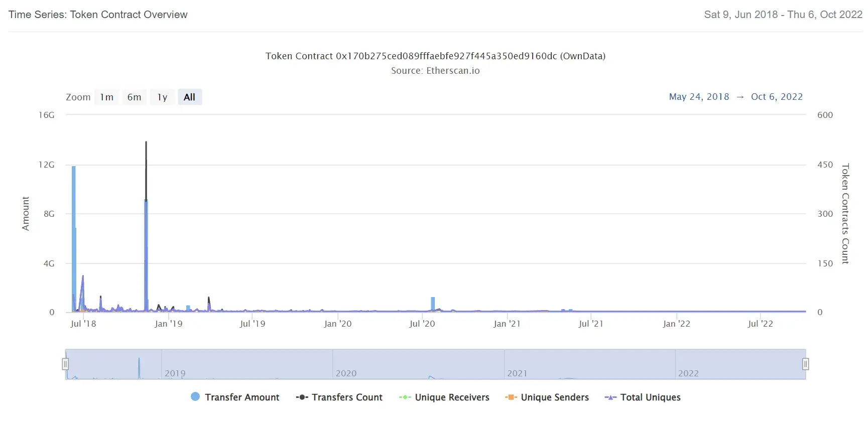
Task: Edit the Oct 6, 2022 end date
Action: coord(777,97)
